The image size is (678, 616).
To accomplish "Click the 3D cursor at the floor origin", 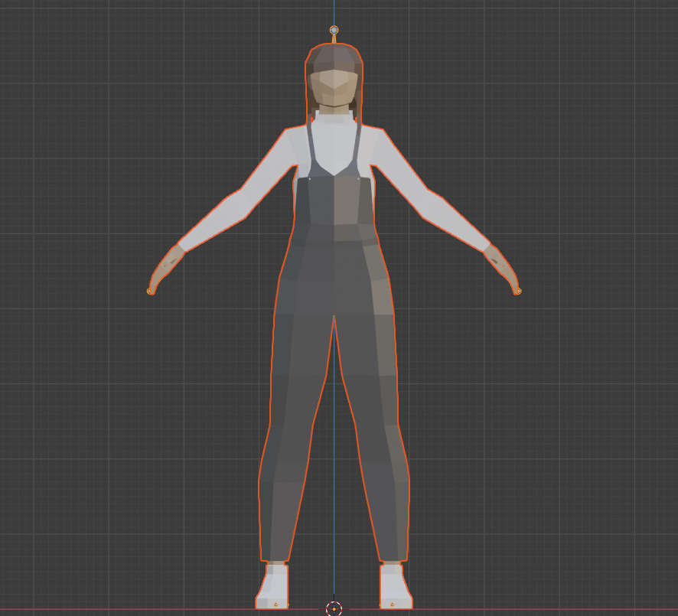I will pos(334,608).
